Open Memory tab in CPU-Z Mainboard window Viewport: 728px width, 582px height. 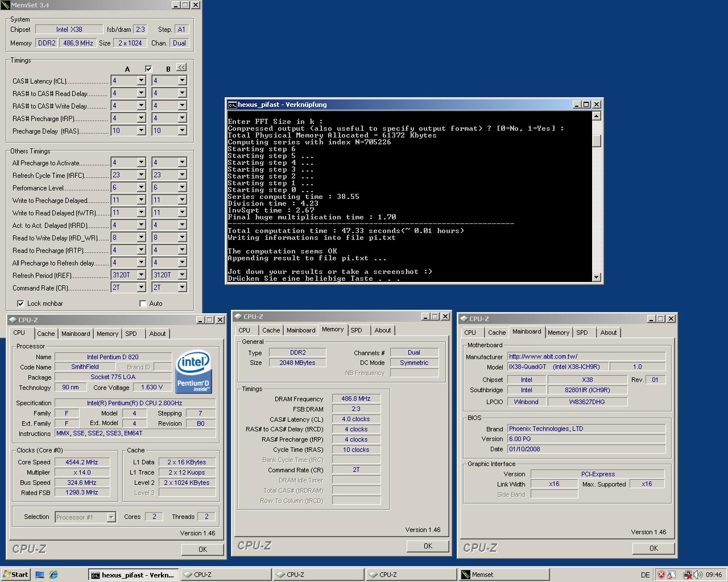(x=559, y=332)
